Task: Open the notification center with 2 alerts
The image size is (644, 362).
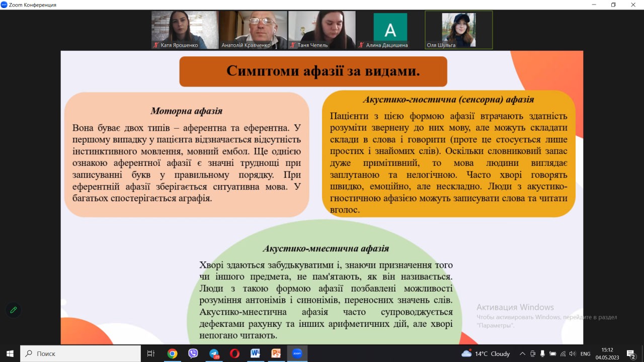Action: pyautogui.click(x=631, y=353)
